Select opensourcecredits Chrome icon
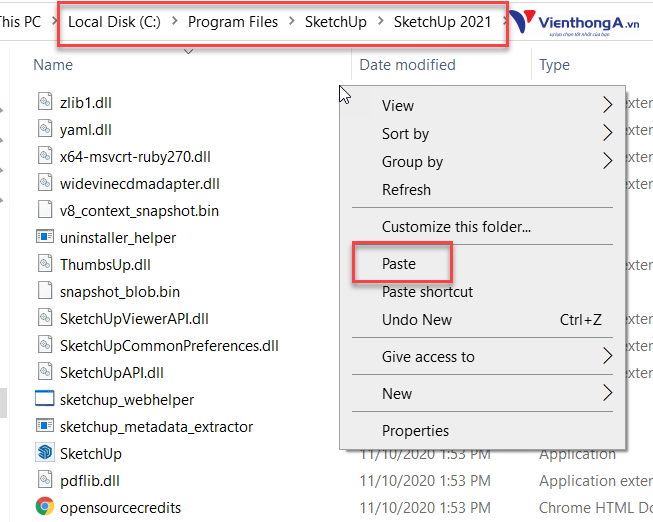This screenshot has width=653, height=522. (45, 507)
